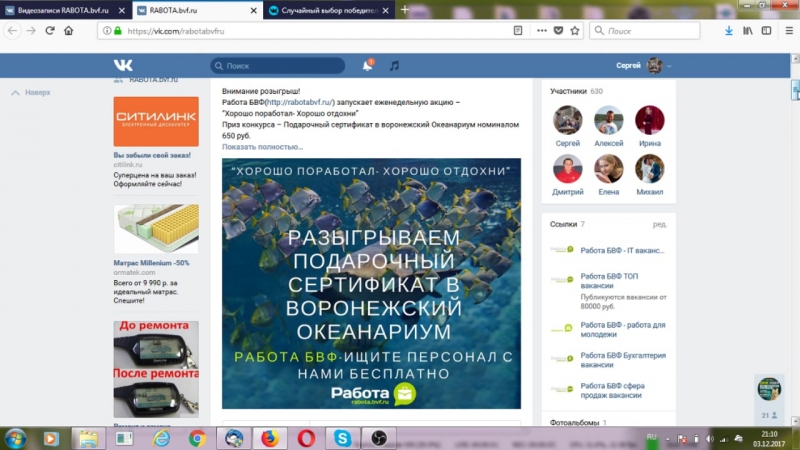Open link Работа БВФ - IT ваканс...
Screen dimensions: 800x450
622,250
